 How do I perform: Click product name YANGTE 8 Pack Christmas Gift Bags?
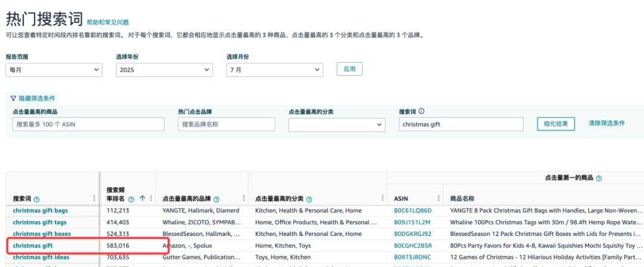click(547, 211)
